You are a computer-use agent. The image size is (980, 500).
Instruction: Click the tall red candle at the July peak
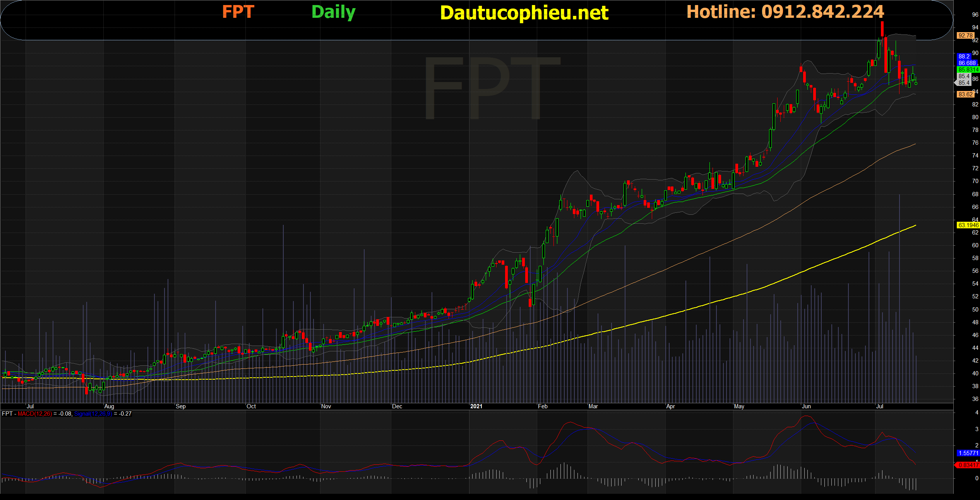886,54
